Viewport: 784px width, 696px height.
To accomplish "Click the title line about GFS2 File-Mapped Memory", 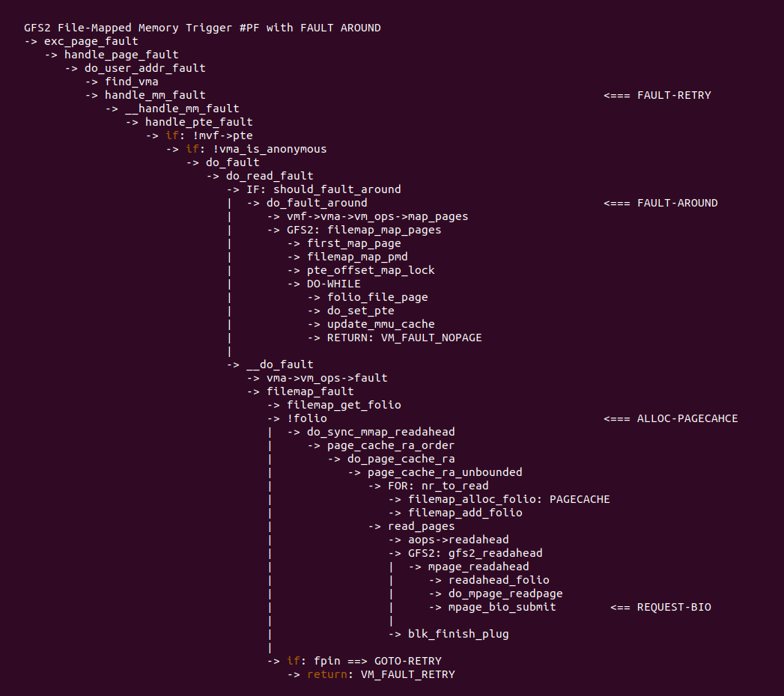I will [x=202, y=28].
